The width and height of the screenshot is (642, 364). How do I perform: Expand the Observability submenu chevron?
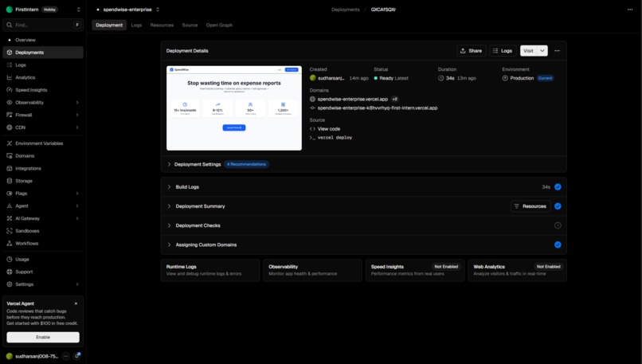coord(77,103)
